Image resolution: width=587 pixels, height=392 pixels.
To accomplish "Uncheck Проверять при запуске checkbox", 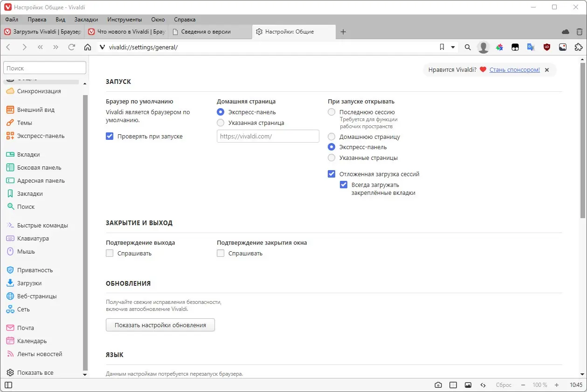I will [110, 137].
